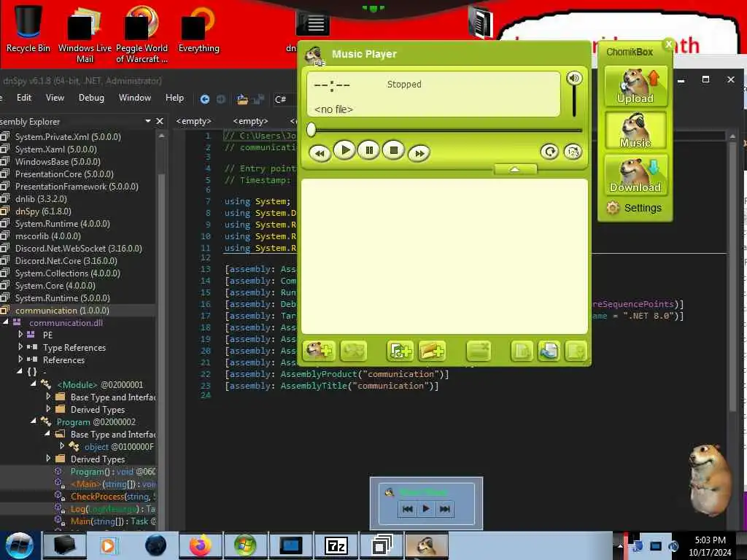Screen dimensions: 747x560
Task: Collapse the Program @02000002 node
Action: pos(33,421)
